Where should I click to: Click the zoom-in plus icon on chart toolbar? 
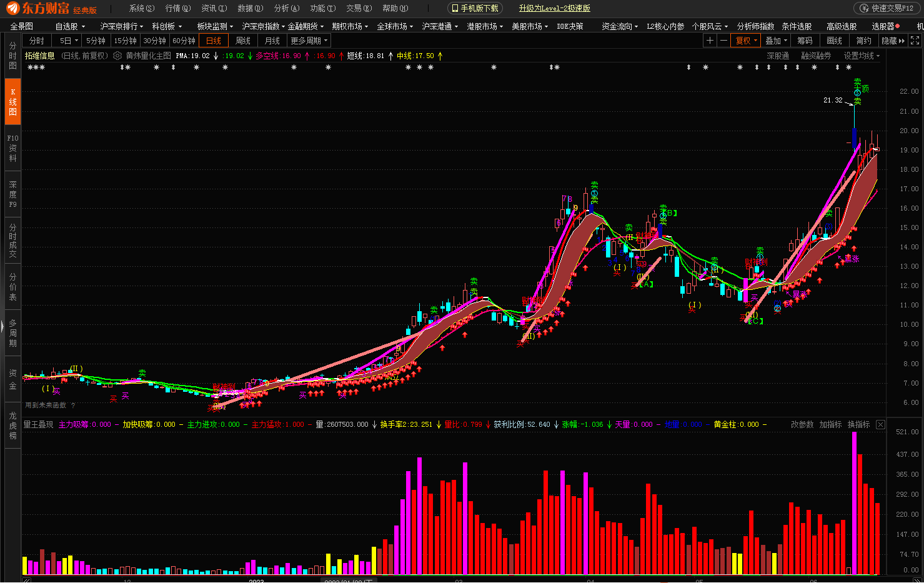click(x=710, y=41)
